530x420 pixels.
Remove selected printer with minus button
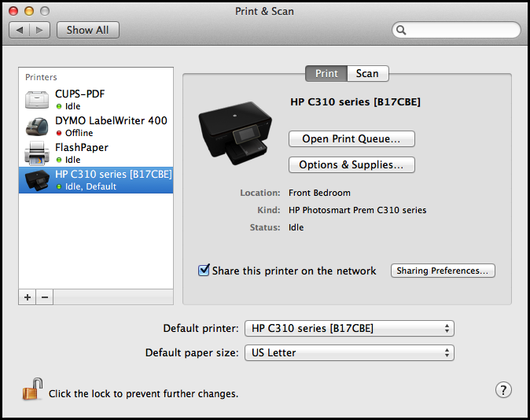[45, 297]
